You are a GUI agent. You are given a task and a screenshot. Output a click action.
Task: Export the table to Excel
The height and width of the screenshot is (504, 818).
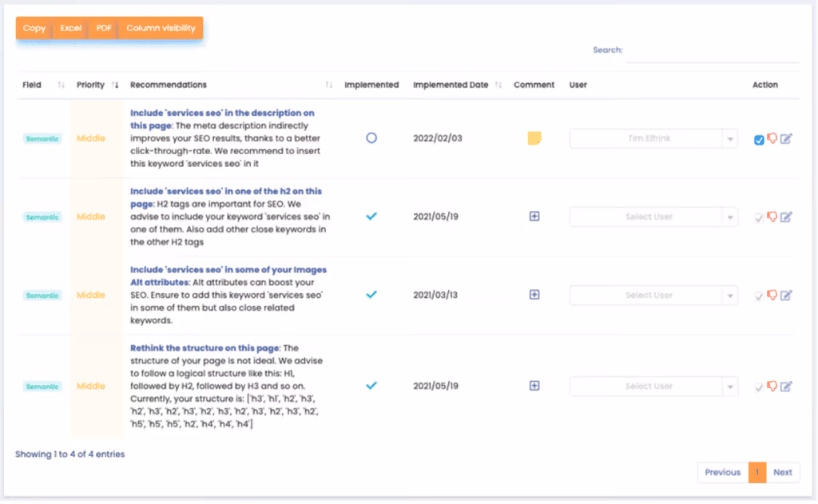pyautogui.click(x=70, y=28)
